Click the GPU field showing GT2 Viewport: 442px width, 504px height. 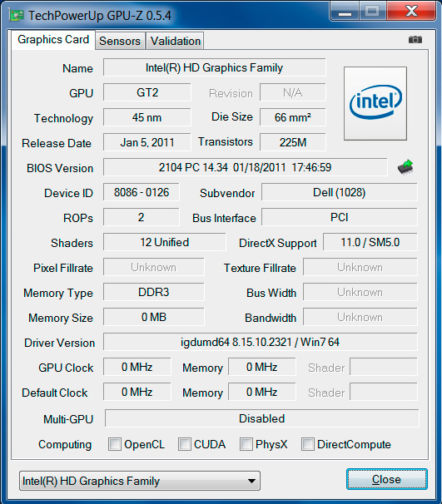pyautogui.click(x=147, y=92)
